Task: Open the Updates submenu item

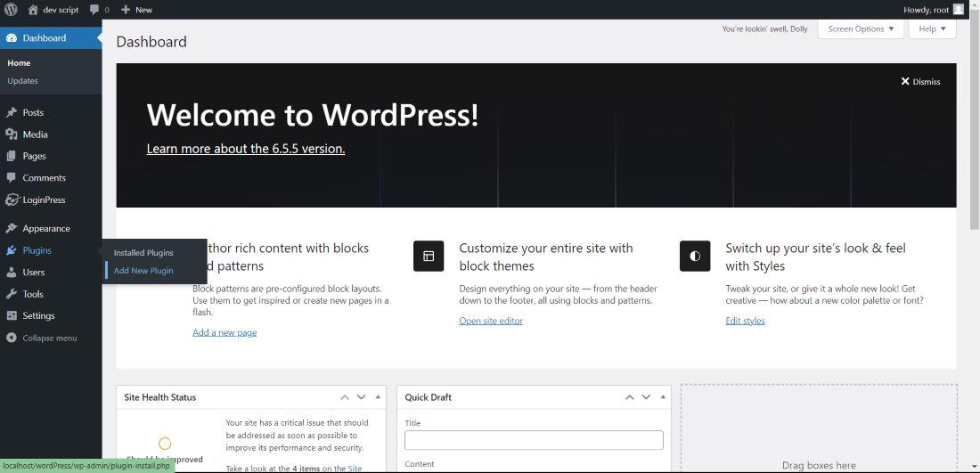Action: 22,80
